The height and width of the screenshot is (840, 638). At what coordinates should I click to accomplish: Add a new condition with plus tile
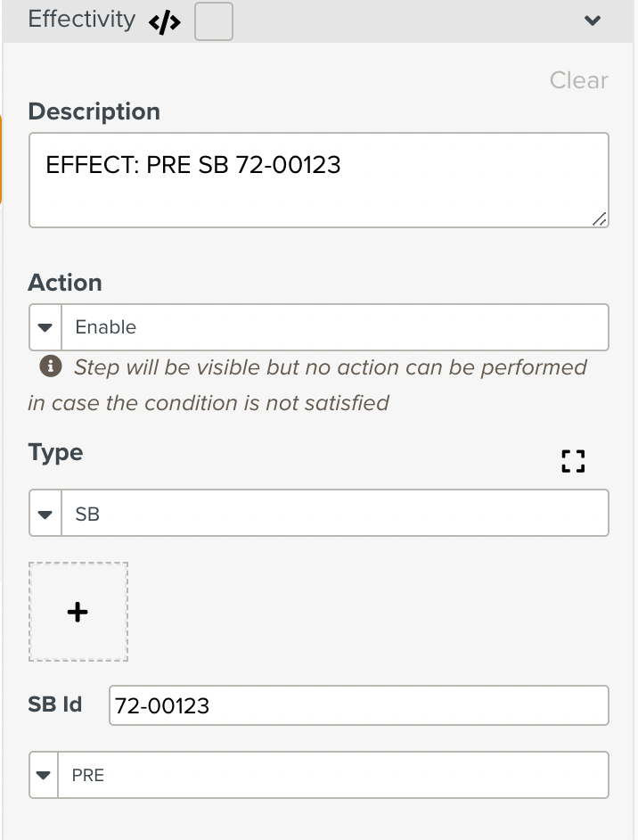tap(78, 612)
